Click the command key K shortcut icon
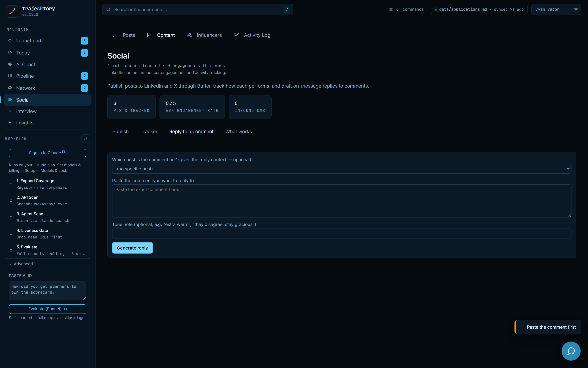The width and height of the screenshot is (588, 368). [393, 10]
